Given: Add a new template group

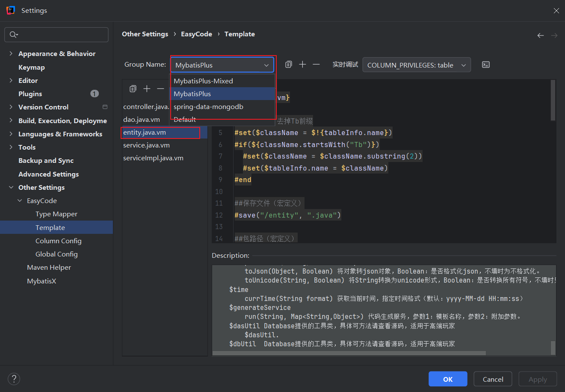Looking at the screenshot, I should 302,64.
